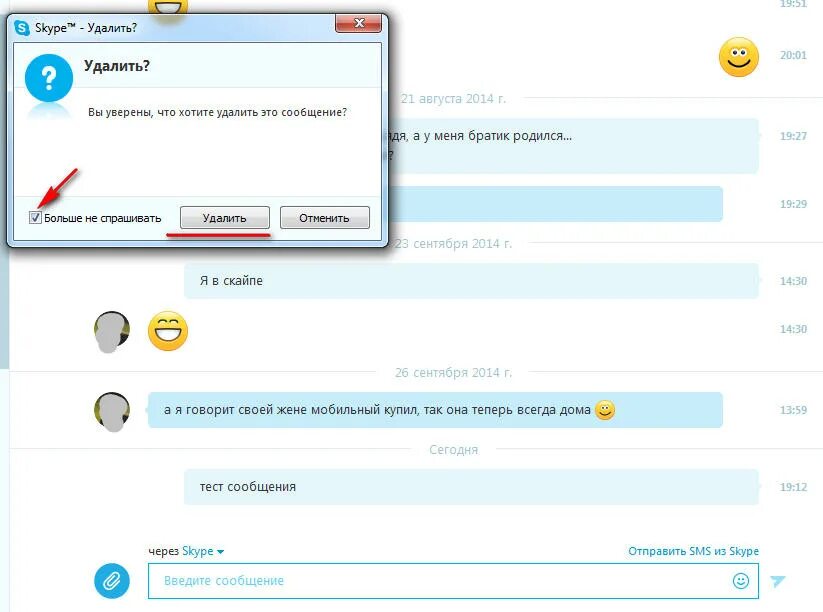Click the contact avatar beside the laughing emoticon
Viewport: 823px width, 612px height.
coord(112,331)
